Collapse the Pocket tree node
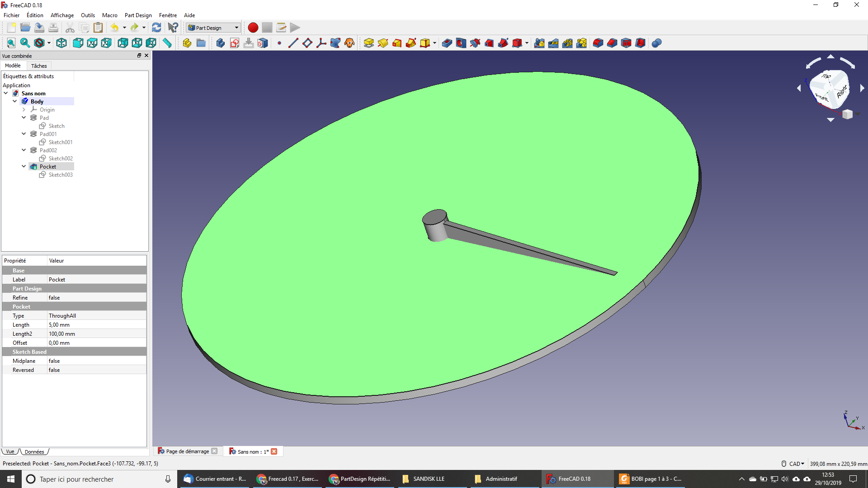Screen dimensions: 868x488 coord(24,166)
